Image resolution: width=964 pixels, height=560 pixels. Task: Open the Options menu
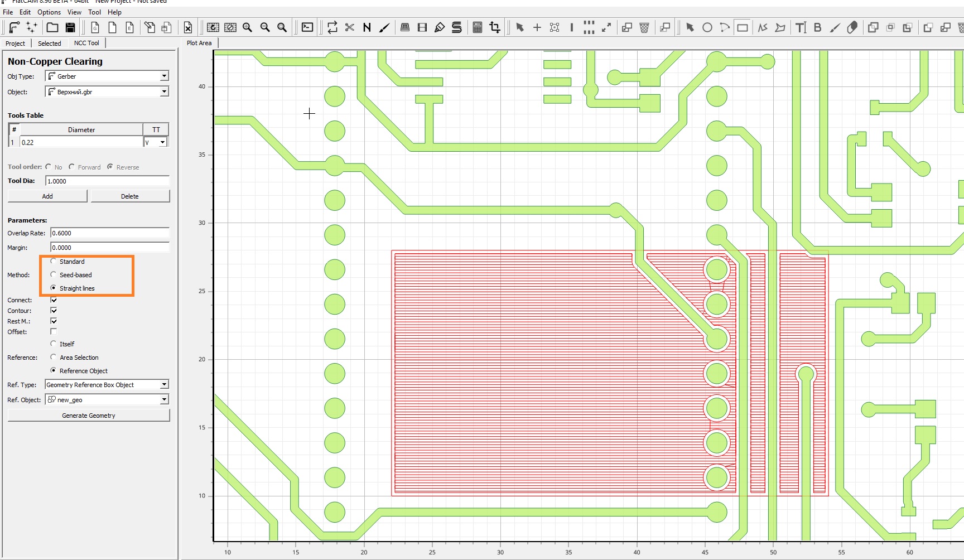(x=49, y=12)
